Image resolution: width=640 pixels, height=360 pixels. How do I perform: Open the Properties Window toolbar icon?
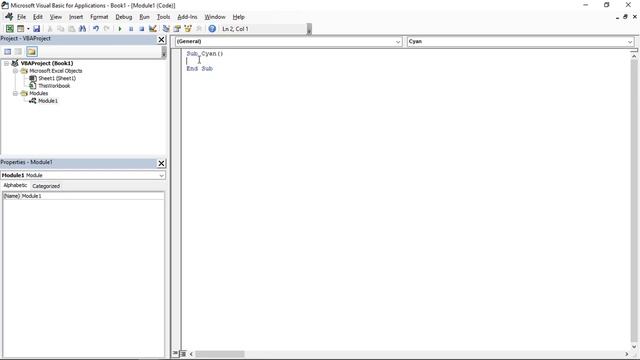coord(177,29)
